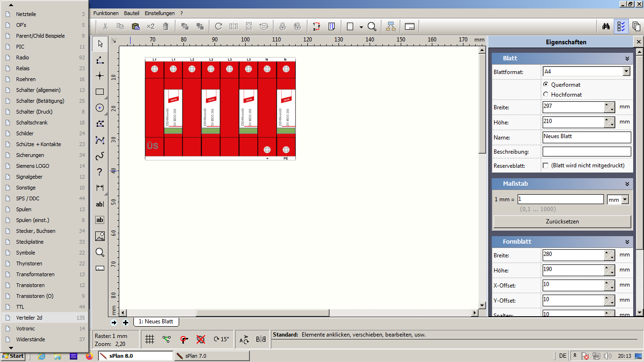Click the properties panel scrollbar
The image size is (644, 362).
[639, 152]
